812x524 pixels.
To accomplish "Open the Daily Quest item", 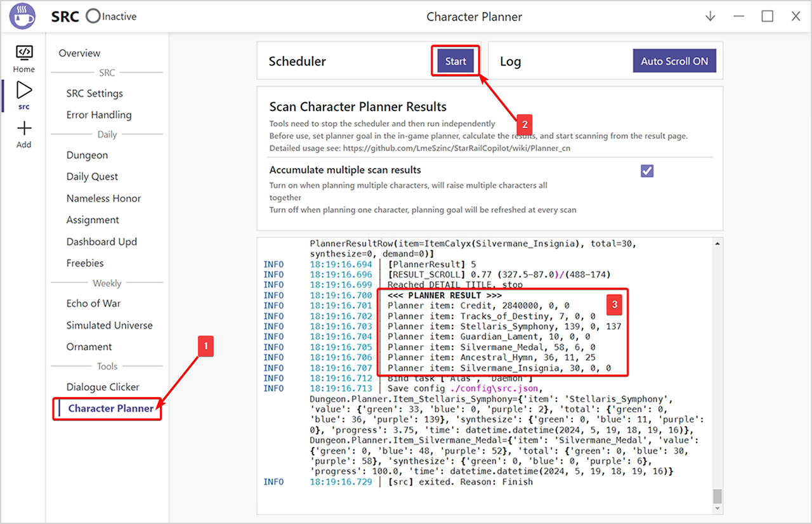I will (x=92, y=177).
